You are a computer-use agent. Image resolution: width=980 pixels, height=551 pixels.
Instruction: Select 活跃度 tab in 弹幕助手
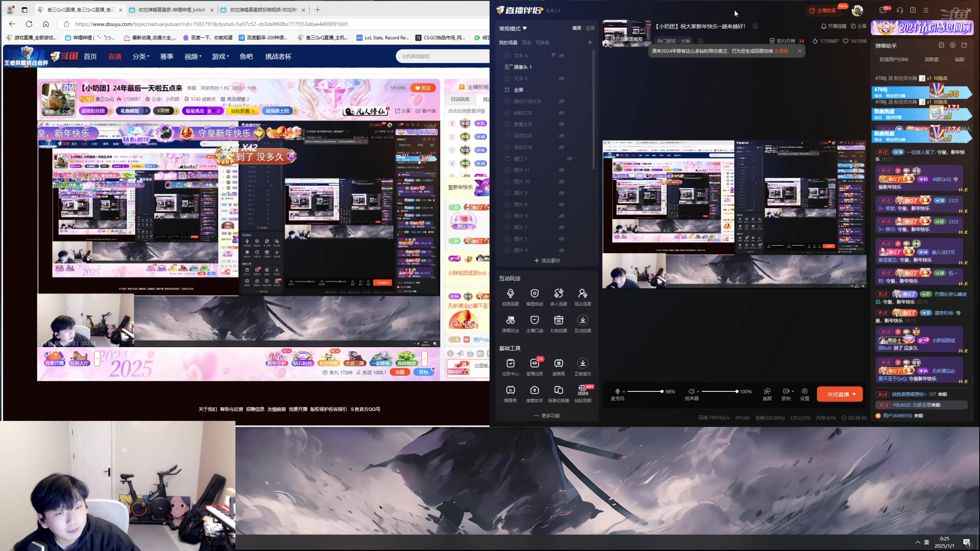931,59
